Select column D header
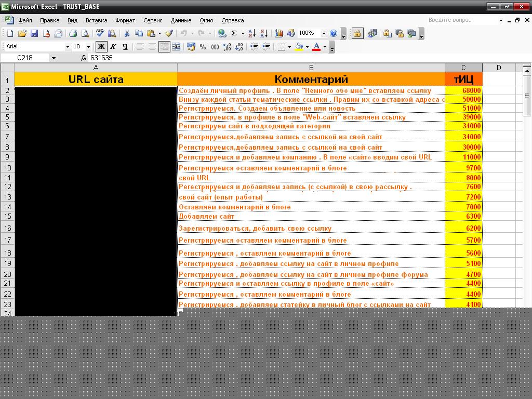 [x=499, y=68]
